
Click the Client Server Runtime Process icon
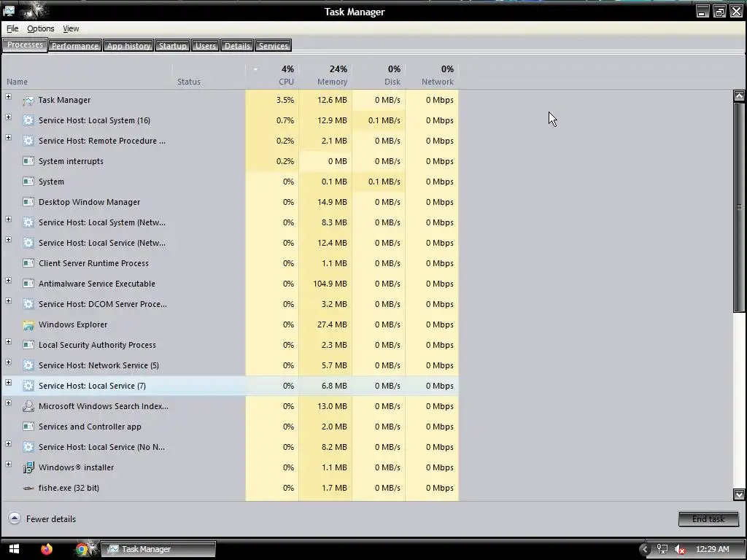tap(28, 263)
